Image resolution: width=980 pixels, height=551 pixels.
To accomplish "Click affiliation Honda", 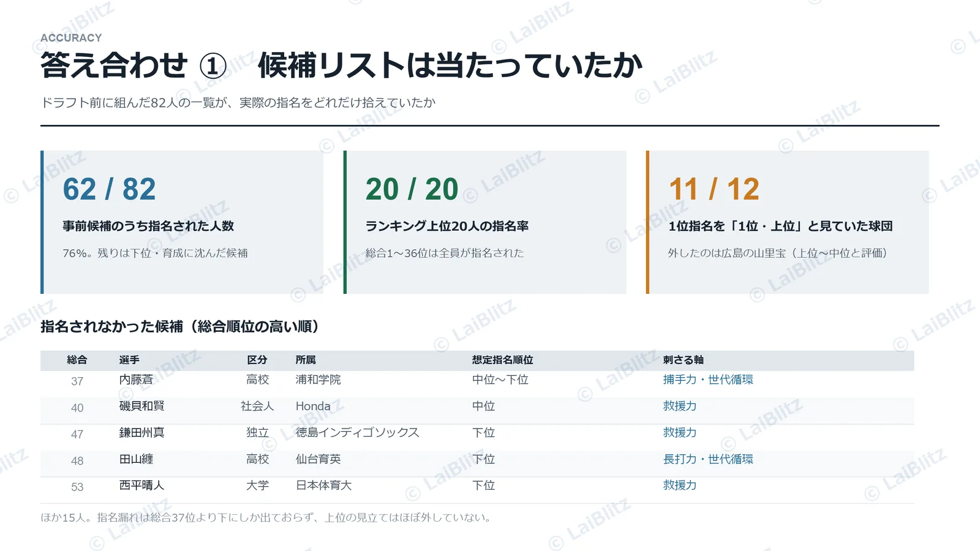I will coord(313,406).
